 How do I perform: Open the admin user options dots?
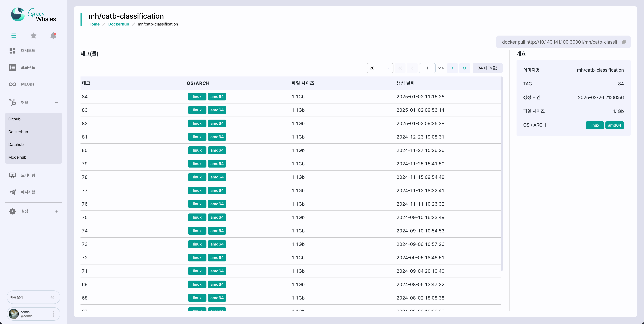click(53, 314)
